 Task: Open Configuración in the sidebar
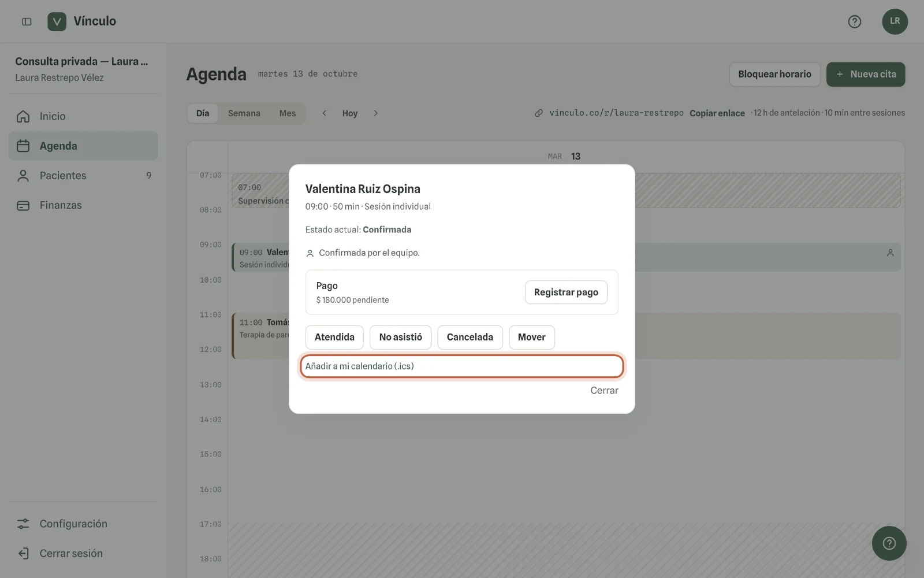(x=83, y=524)
